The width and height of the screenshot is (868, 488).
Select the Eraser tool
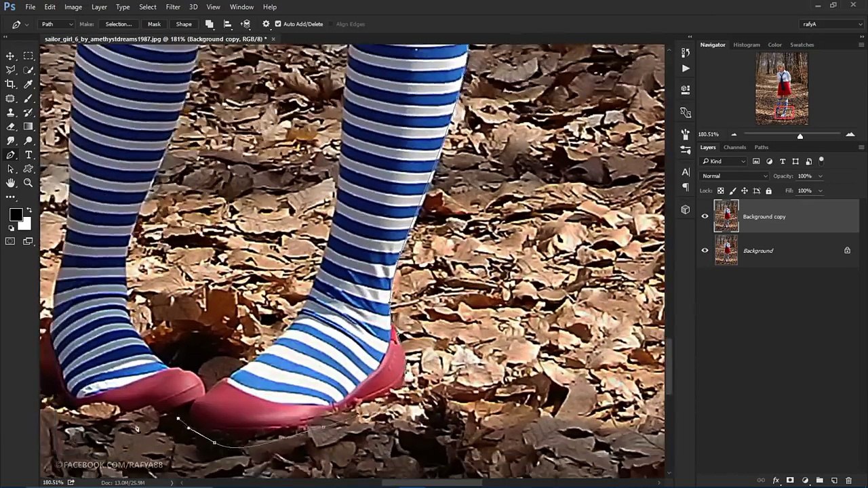11,127
